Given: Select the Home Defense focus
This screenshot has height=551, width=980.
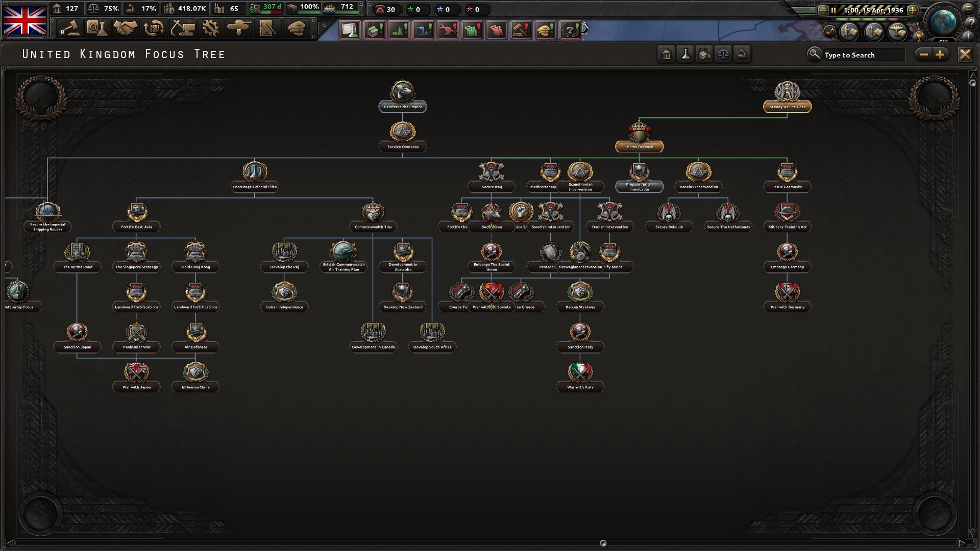Looking at the screenshot, I should click(x=639, y=137).
